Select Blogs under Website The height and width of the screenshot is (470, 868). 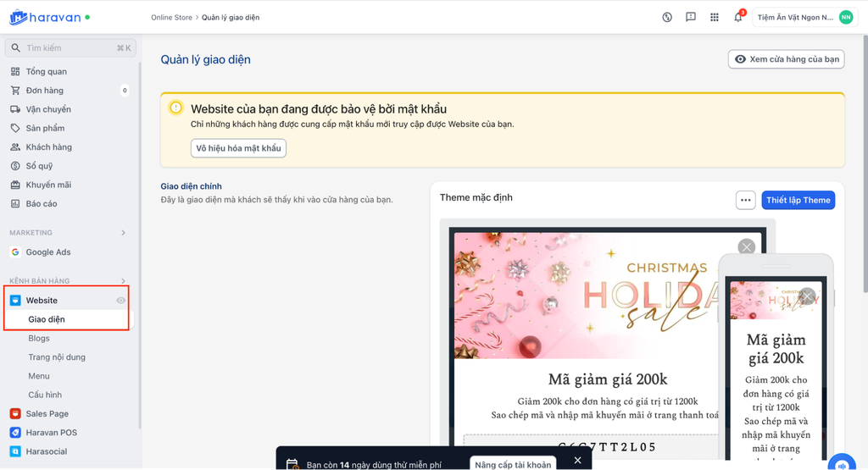click(x=39, y=338)
